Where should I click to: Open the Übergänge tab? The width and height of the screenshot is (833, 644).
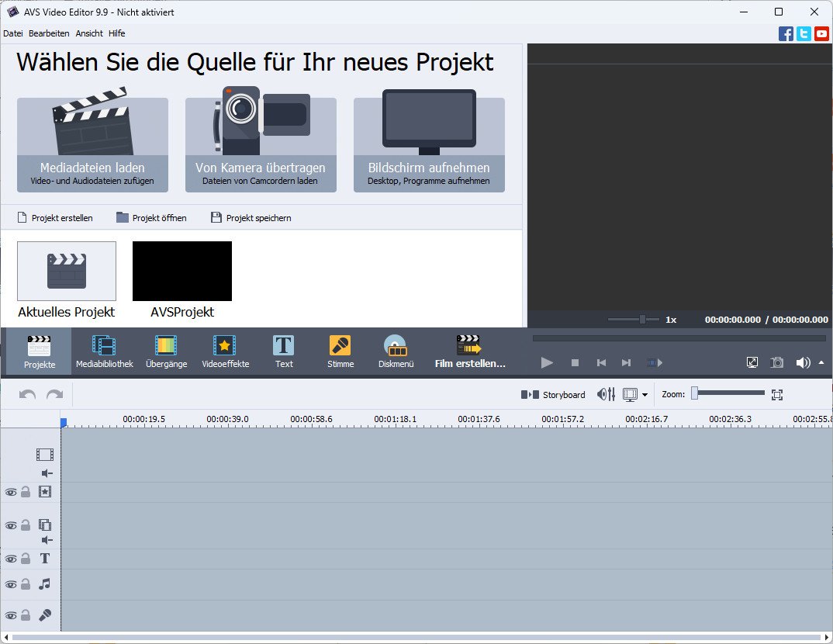pos(166,351)
